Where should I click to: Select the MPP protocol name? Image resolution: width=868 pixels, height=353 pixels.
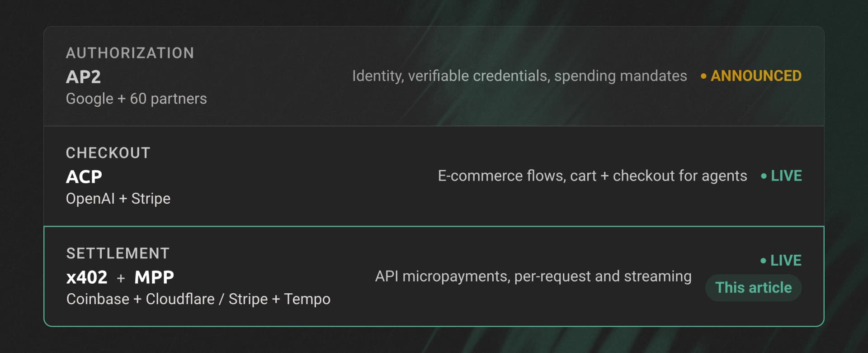154,277
